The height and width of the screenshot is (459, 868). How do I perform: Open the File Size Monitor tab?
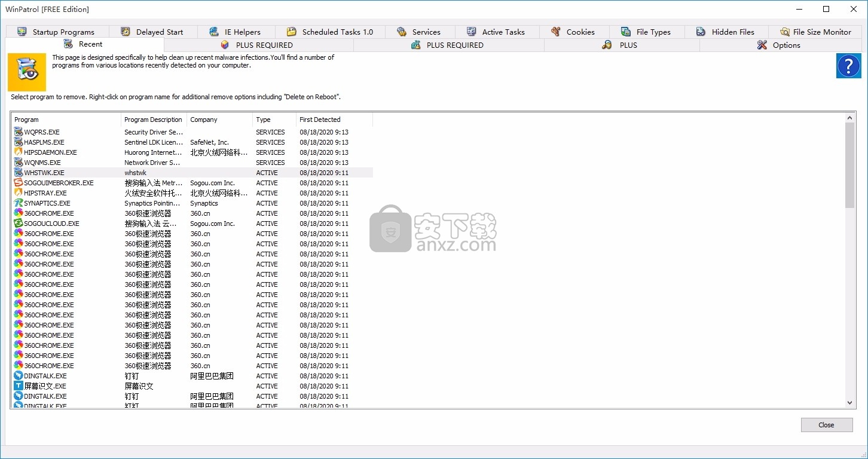click(816, 32)
